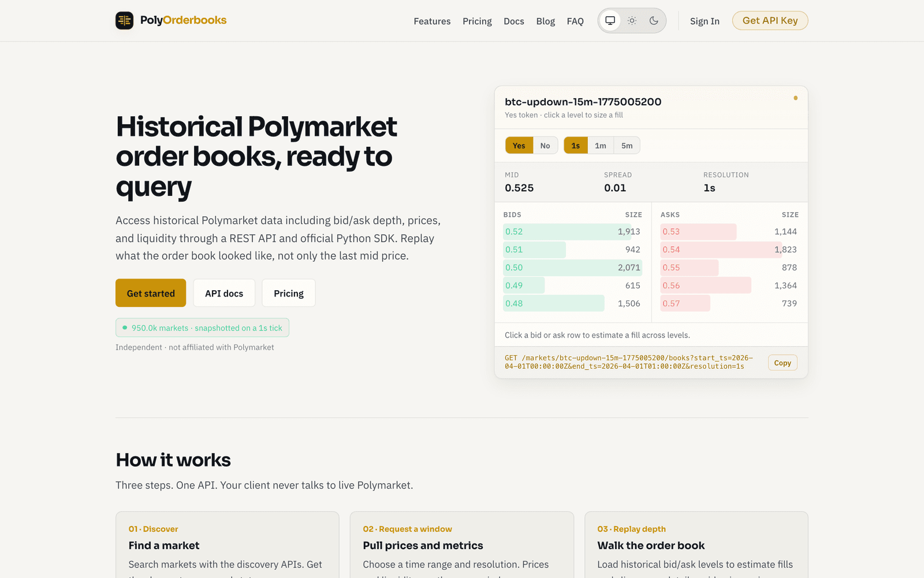Switch to light theme sun icon
This screenshot has width=924, height=578.
point(632,21)
